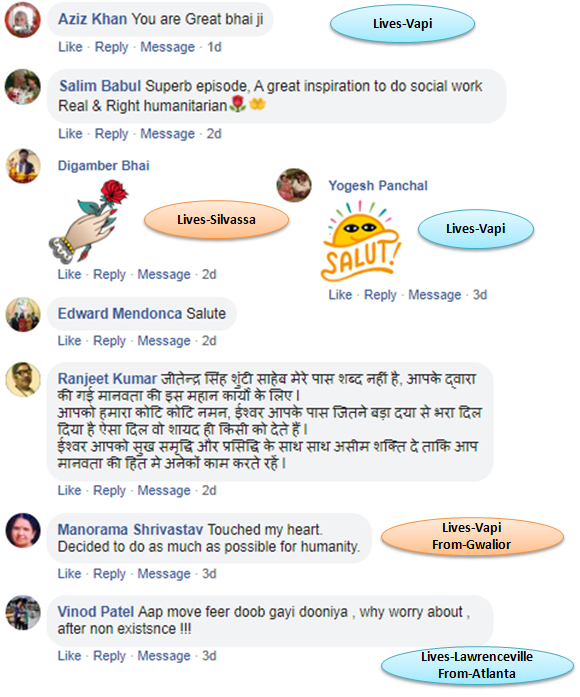
Task: Open Edward Mendonca's name link
Action: coord(120,314)
